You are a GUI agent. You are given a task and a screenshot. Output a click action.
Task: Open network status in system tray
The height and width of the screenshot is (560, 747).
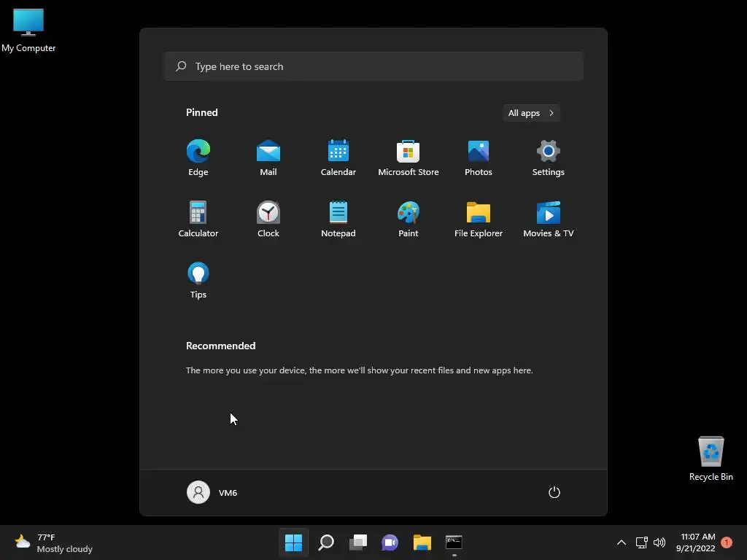point(642,542)
